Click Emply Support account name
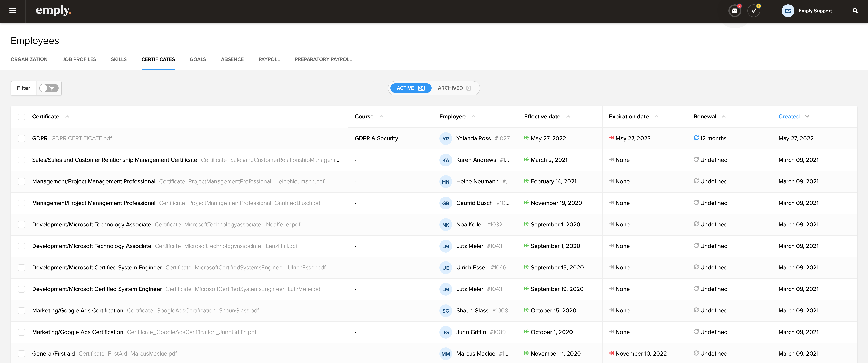Viewport: 868px width, 363px height. tap(815, 11)
